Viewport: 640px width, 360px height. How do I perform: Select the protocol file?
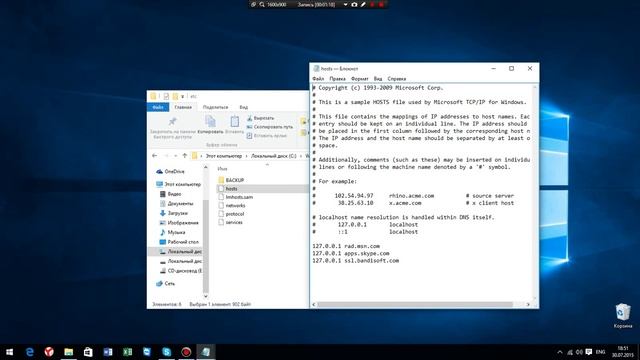pyautogui.click(x=235, y=214)
